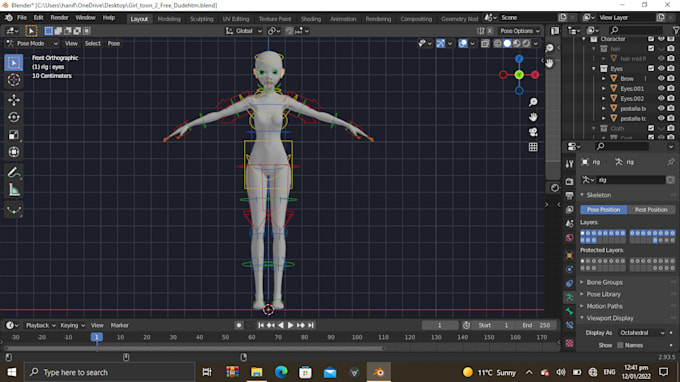
Task: Open the Object properties tab
Action: point(569,256)
